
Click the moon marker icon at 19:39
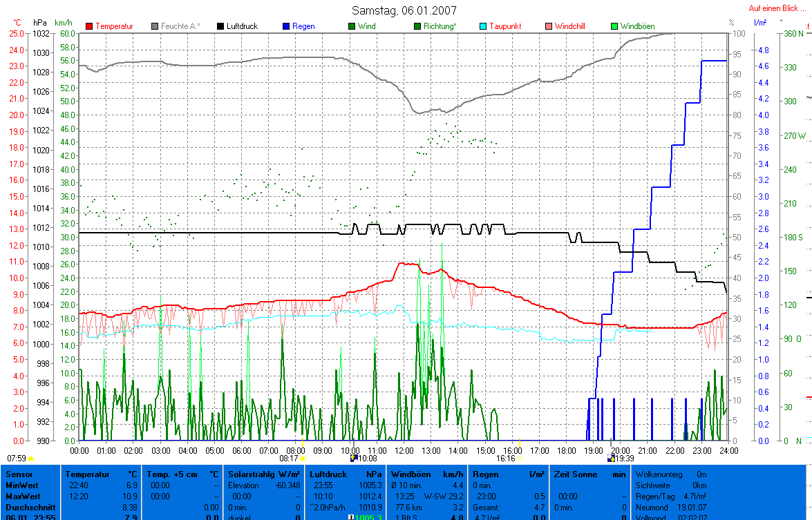[610, 459]
